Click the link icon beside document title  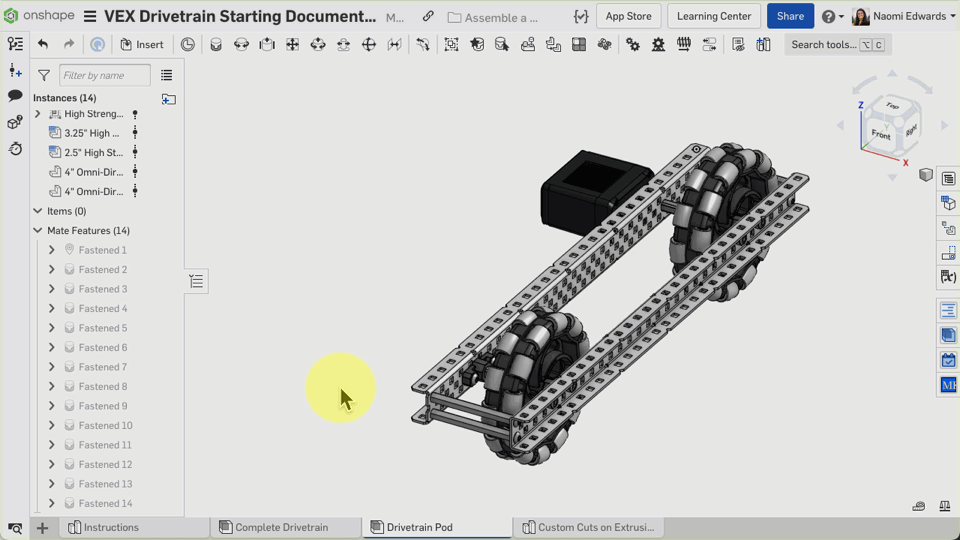click(x=428, y=17)
